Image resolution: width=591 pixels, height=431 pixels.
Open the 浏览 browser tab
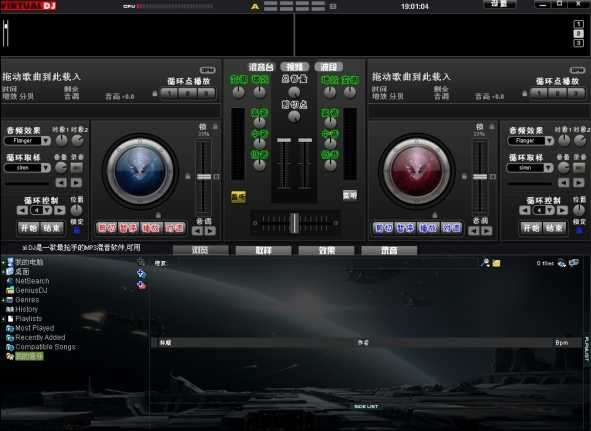tap(201, 250)
